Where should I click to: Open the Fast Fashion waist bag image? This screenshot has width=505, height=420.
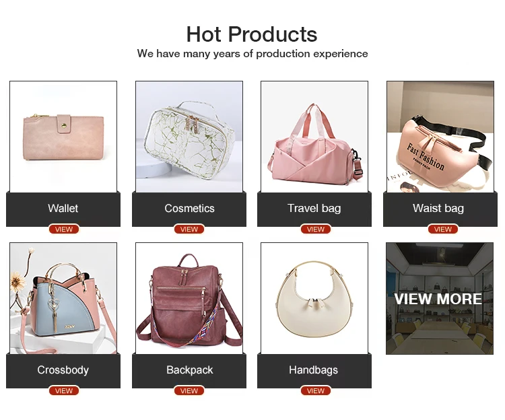440,137
